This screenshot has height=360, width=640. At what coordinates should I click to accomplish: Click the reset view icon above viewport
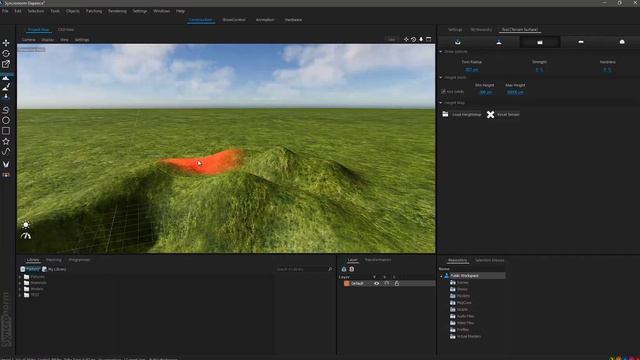(x=413, y=40)
